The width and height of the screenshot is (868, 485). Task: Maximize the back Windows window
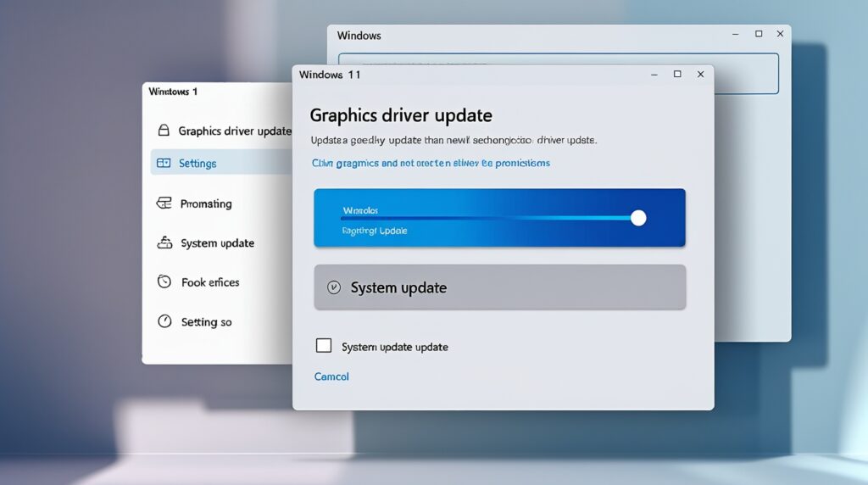click(759, 34)
